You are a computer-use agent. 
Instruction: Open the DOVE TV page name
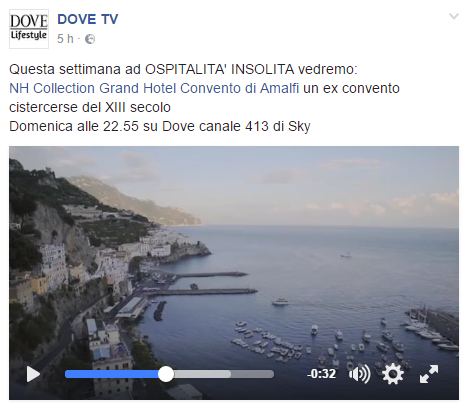(88, 19)
